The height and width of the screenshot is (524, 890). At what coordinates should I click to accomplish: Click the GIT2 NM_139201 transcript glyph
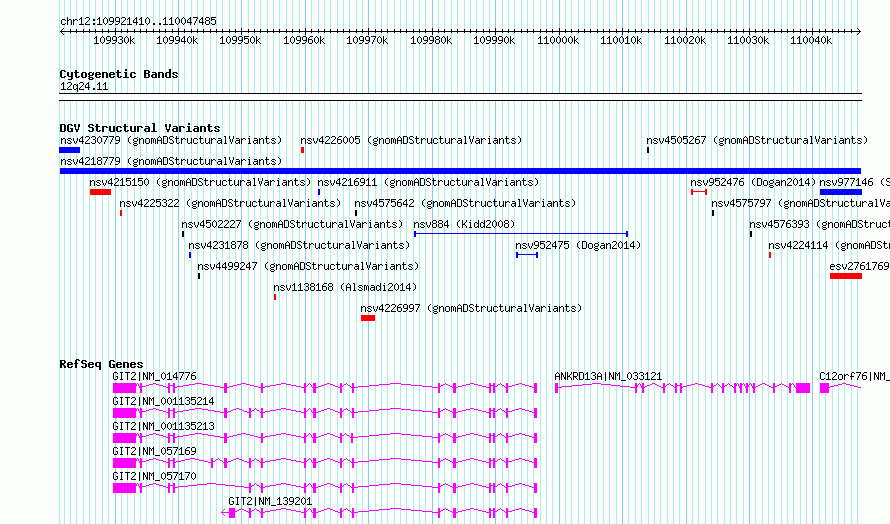pos(379,513)
